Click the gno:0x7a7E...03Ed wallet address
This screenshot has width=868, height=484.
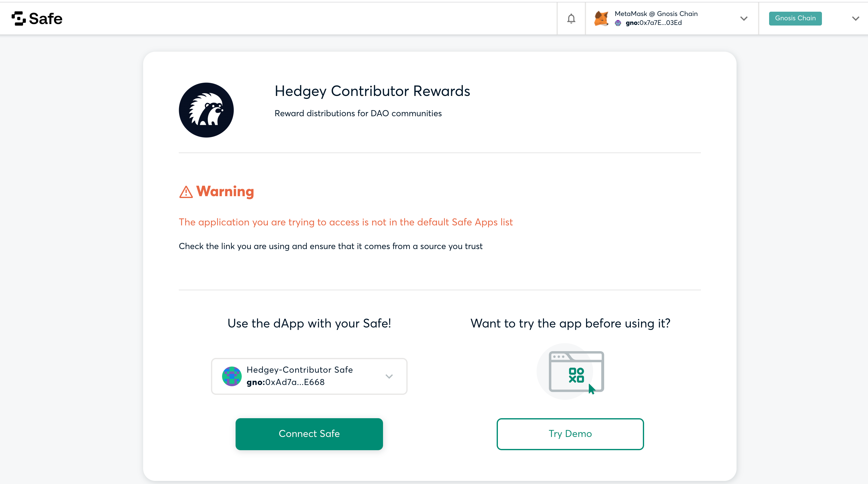(654, 23)
